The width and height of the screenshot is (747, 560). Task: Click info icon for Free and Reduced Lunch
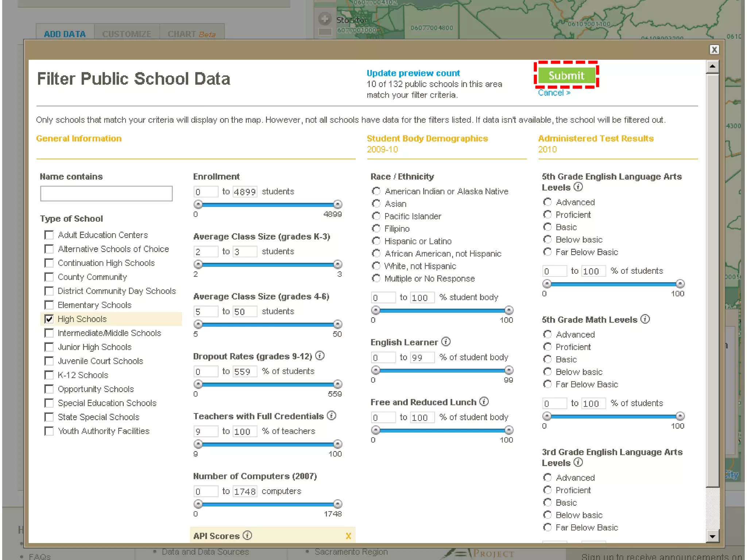pyautogui.click(x=484, y=401)
